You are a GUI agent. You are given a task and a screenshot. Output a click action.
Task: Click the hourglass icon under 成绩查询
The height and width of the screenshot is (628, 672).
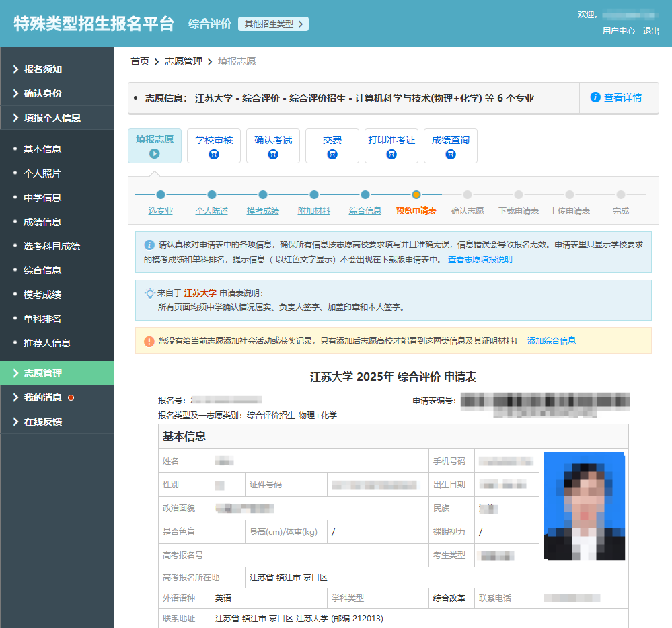[451, 155]
